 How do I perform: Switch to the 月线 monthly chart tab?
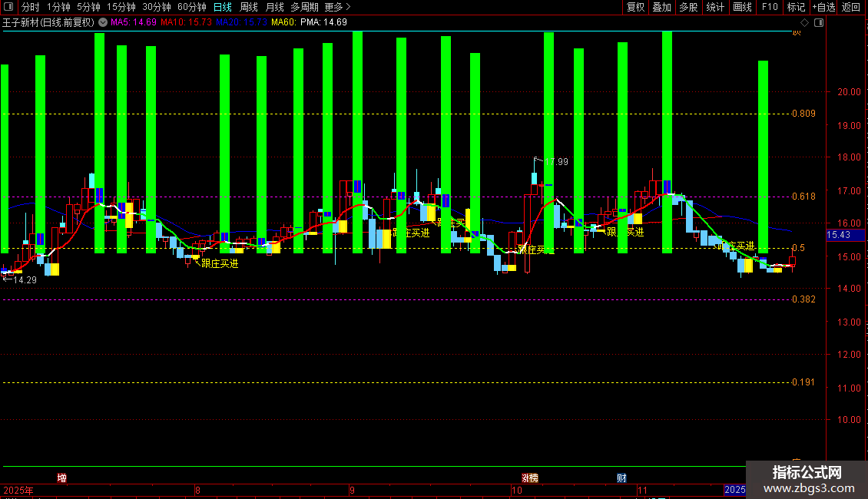click(274, 7)
